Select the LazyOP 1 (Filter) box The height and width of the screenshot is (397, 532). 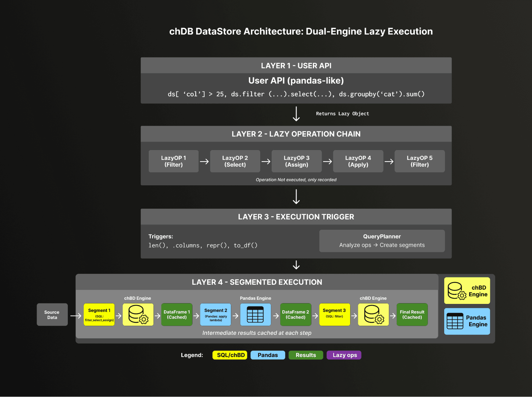click(x=174, y=161)
